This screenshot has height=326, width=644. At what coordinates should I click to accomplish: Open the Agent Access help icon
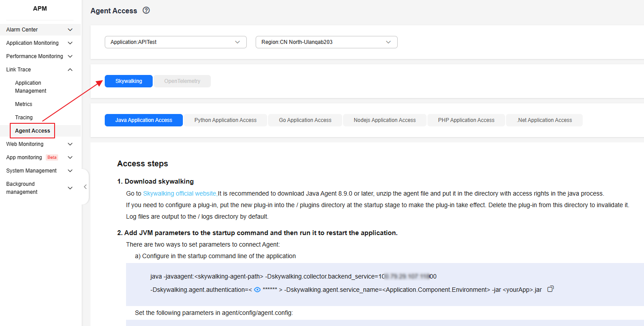tap(146, 10)
